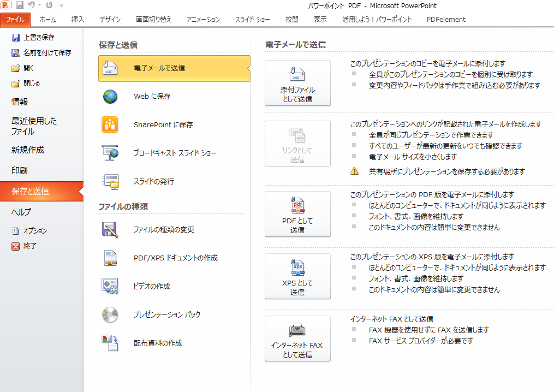Click the プレゼンテーション パック label
Image resolution: width=554 pixels, height=392 pixels.
coord(167,314)
